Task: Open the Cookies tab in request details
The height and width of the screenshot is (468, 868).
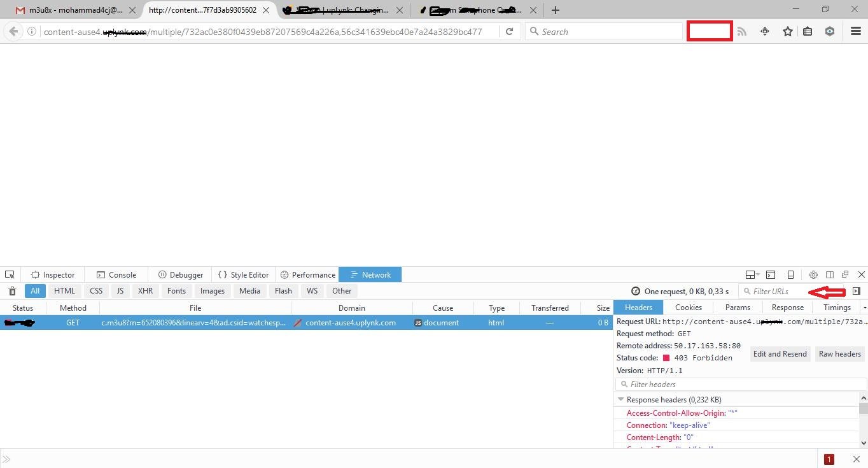Action: [x=689, y=308]
